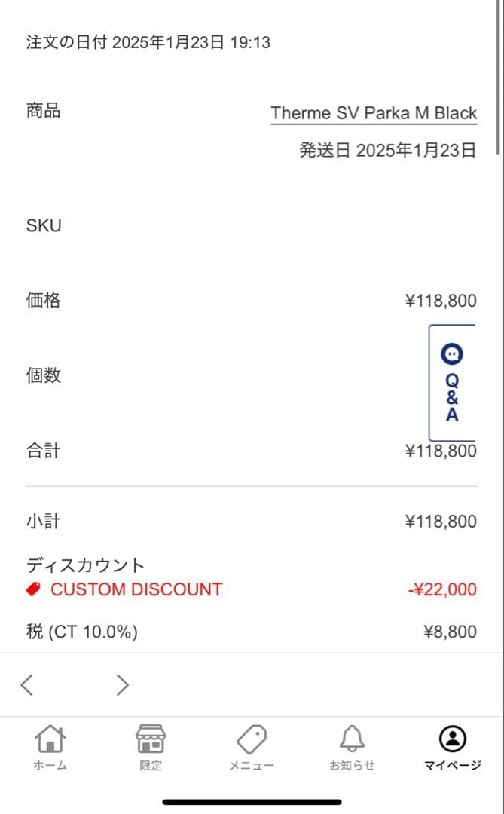Tap the speech bubble inside the Q&A button

[451, 353]
